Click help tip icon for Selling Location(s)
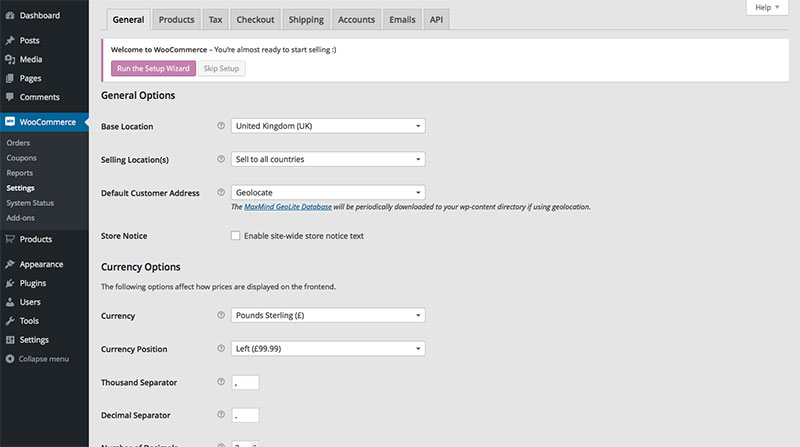Viewport: 800px width, 447px height. [221, 159]
